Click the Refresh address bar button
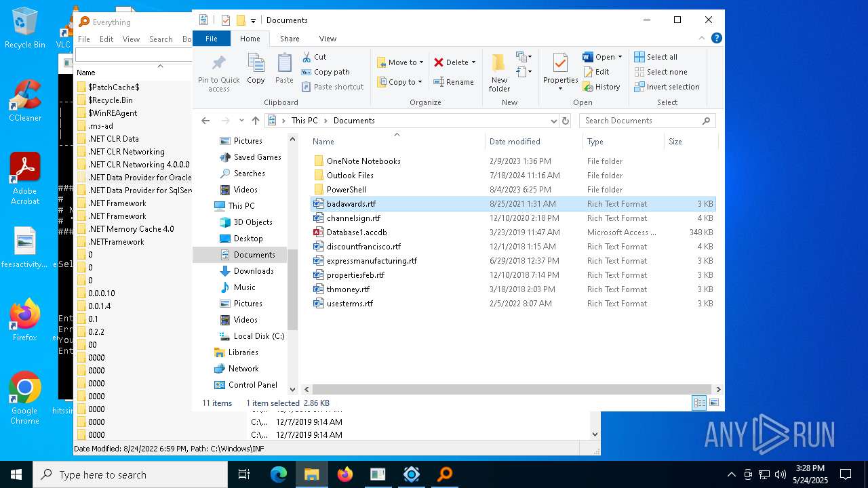 tap(566, 121)
